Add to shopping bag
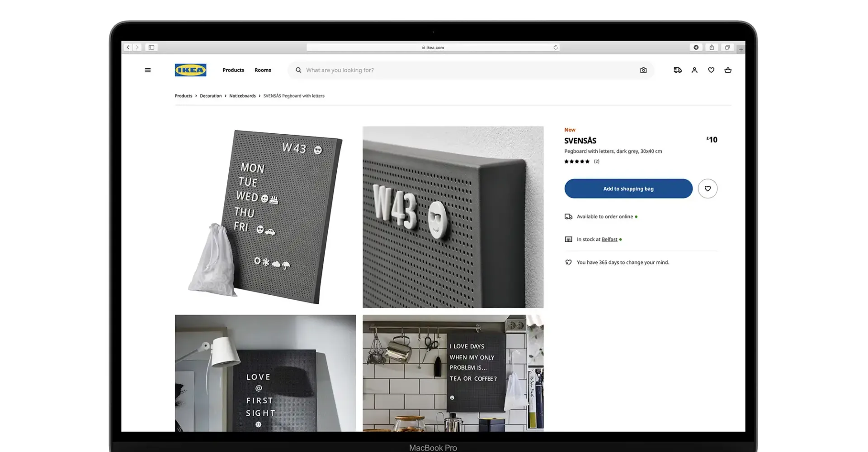868x452 pixels. (628, 188)
